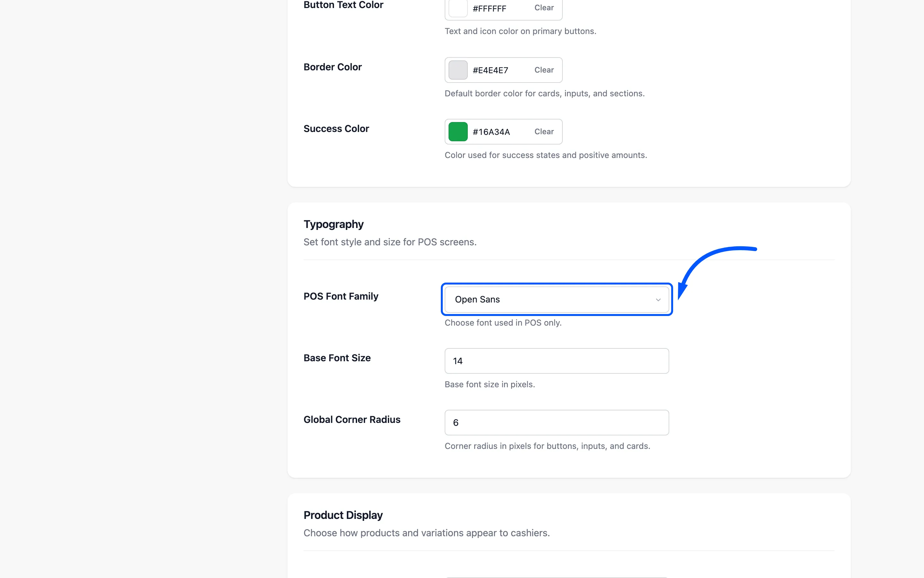Click 'Choose font used in POS only.' text
924x578 pixels.
click(x=503, y=323)
